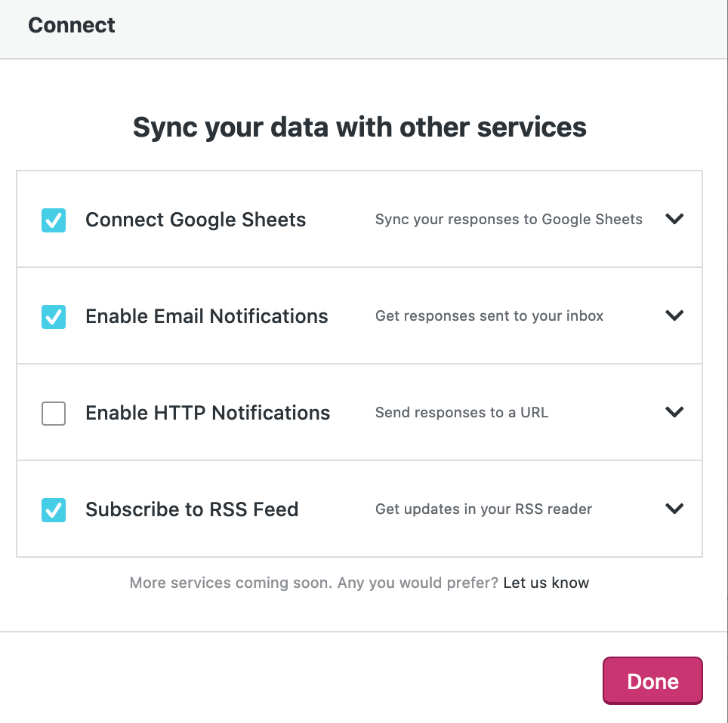The height and width of the screenshot is (723, 728).
Task: Open the Let us know link
Action: click(546, 583)
